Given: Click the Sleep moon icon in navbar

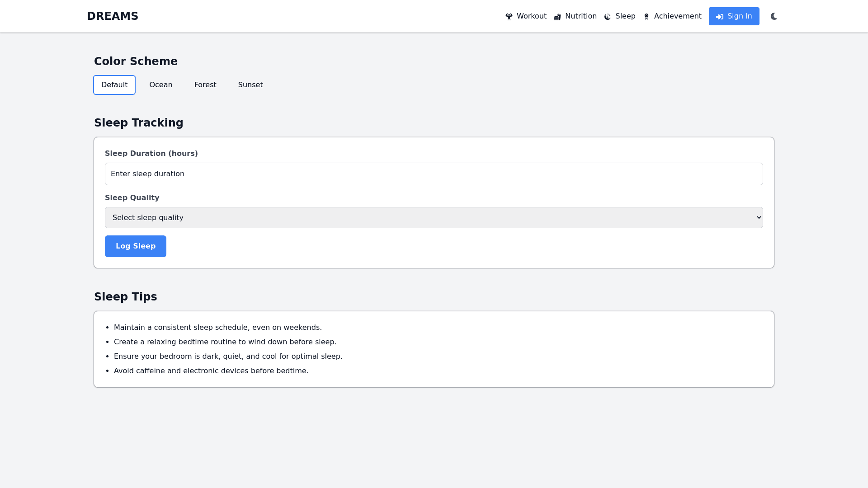Looking at the screenshot, I should click(x=608, y=17).
